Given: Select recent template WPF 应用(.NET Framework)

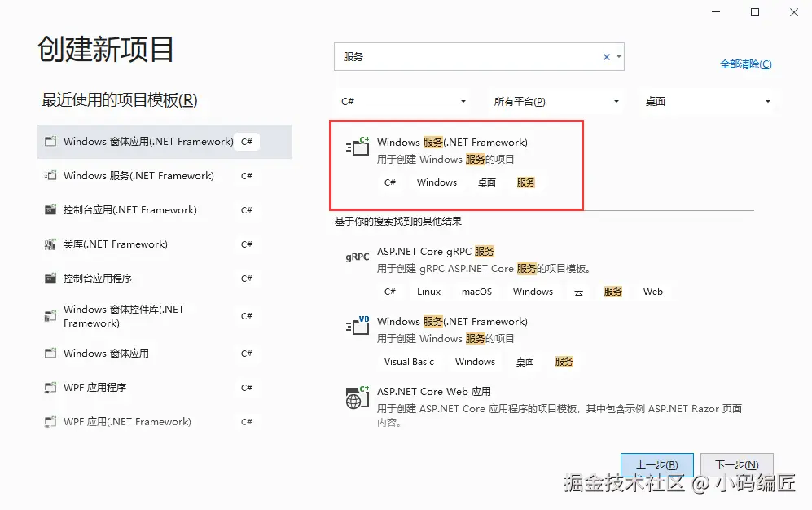Looking at the screenshot, I should (165, 421).
